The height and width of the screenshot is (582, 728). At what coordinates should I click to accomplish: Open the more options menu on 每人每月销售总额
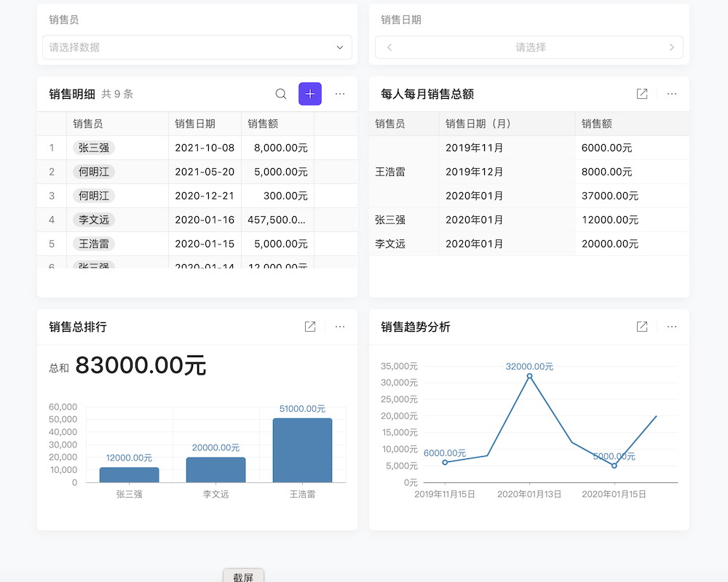point(671,94)
